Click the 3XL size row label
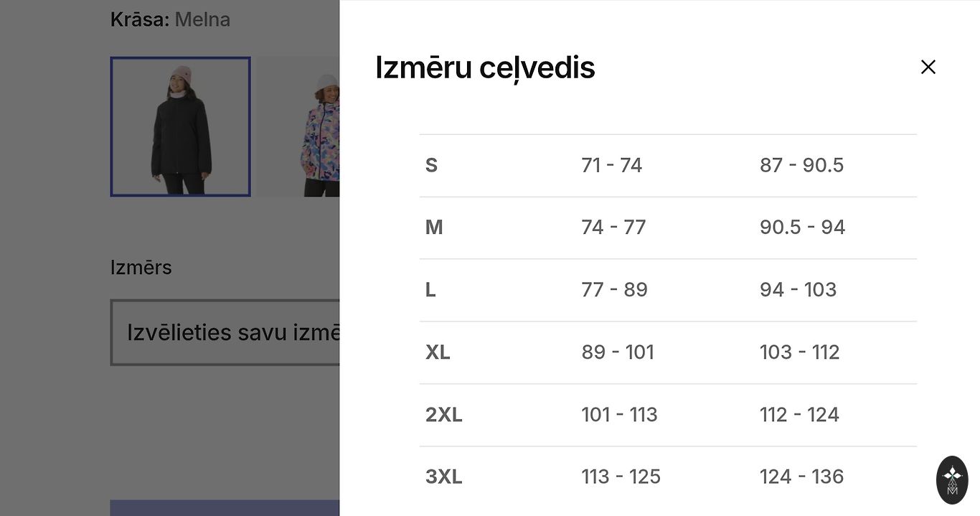This screenshot has height=516, width=980. pyautogui.click(x=443, y=477)
